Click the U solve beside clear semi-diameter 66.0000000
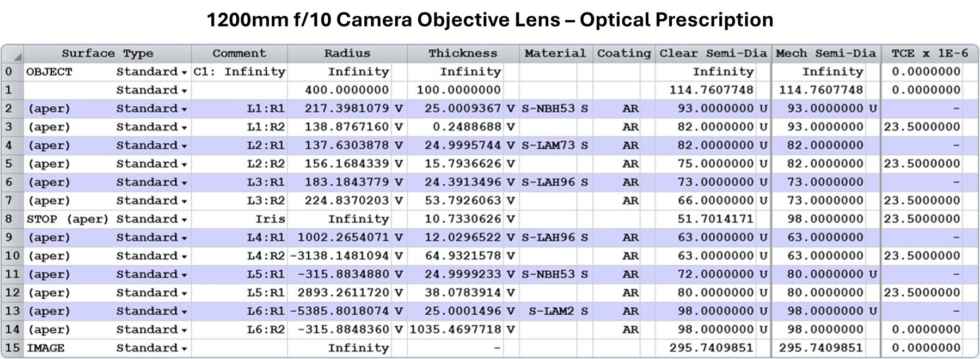 pyautogui.click(x=763, y=201)
